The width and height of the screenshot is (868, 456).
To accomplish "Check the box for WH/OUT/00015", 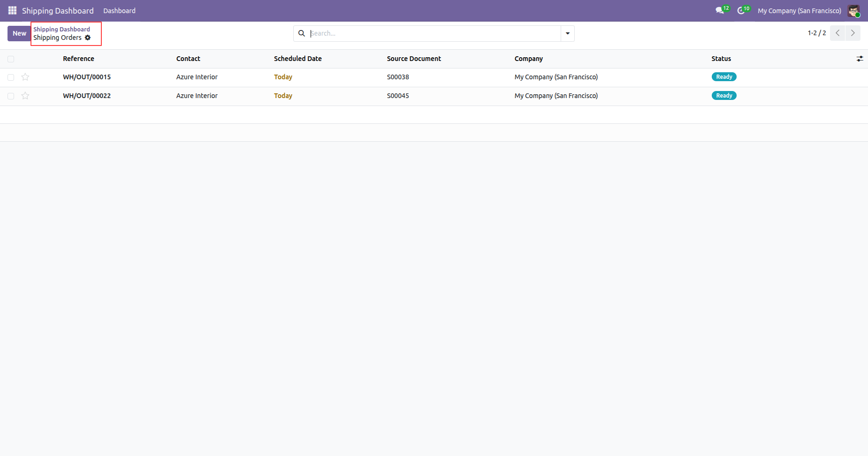I will 11,77.
